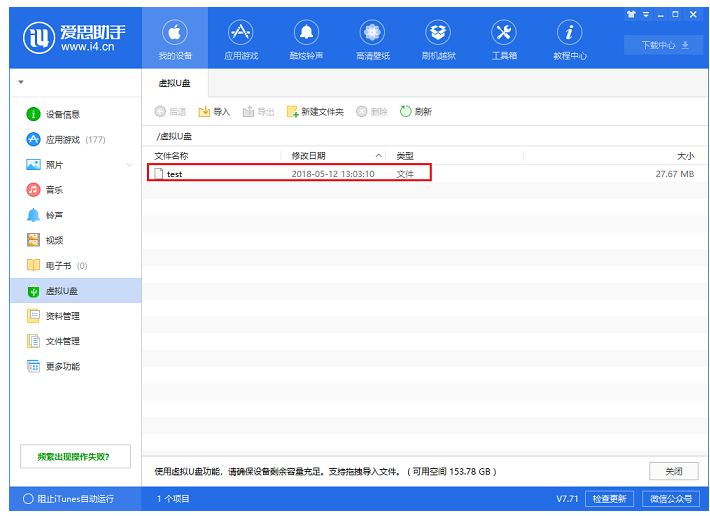The height and width of the screenshot is (516, 710).
Task: Select 资料管理 in the sidebar
Action: coord(76,316)
